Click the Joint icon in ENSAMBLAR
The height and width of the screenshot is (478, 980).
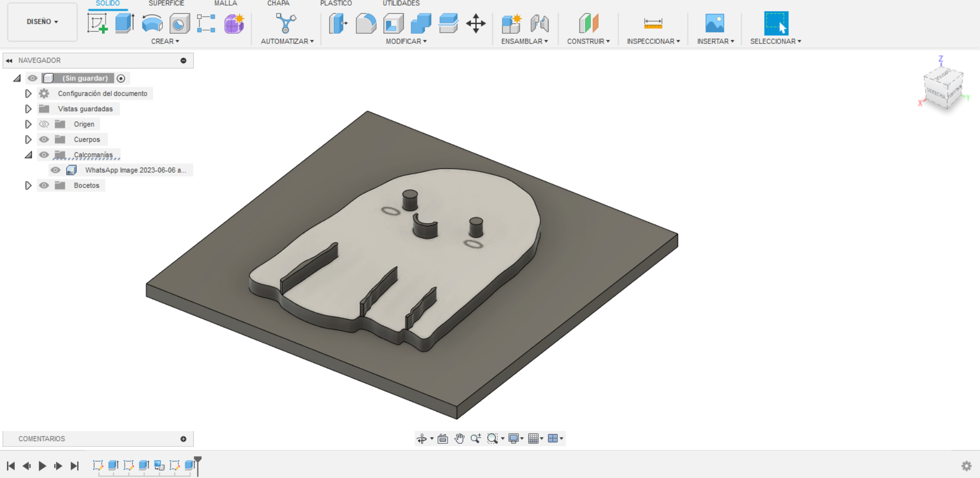[540, 23]
